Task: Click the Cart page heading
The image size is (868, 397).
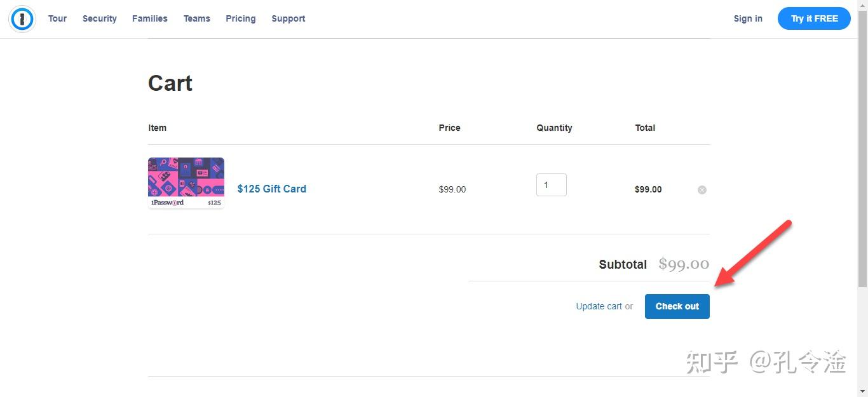Action: [170, 83]
